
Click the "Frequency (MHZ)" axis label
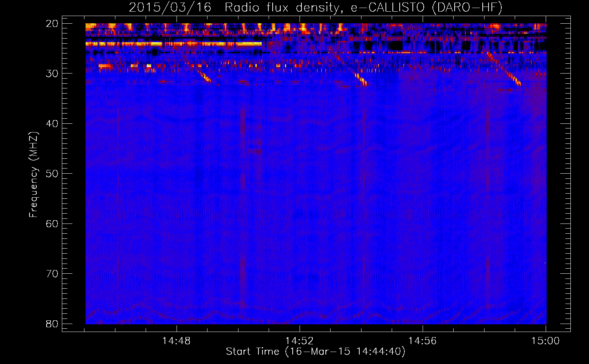pyautogui.click(x=33, y=175)
